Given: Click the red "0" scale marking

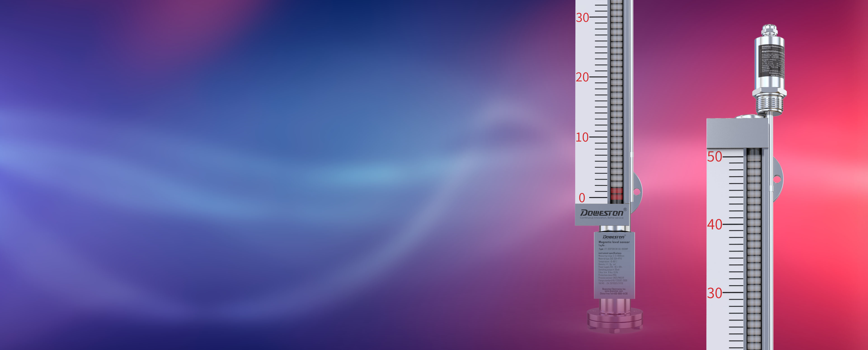Looking at the screenshot, I should coord(582,197).
